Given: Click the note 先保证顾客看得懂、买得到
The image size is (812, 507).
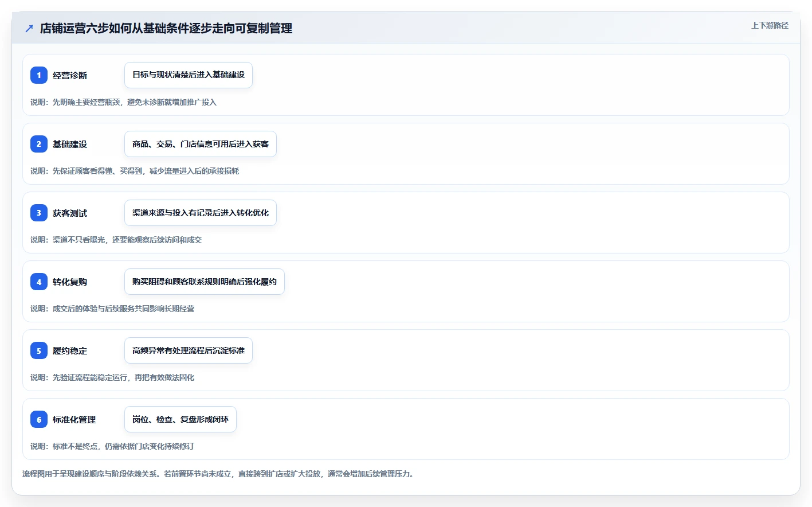Looking at the screenshot, I should point(135,171).
